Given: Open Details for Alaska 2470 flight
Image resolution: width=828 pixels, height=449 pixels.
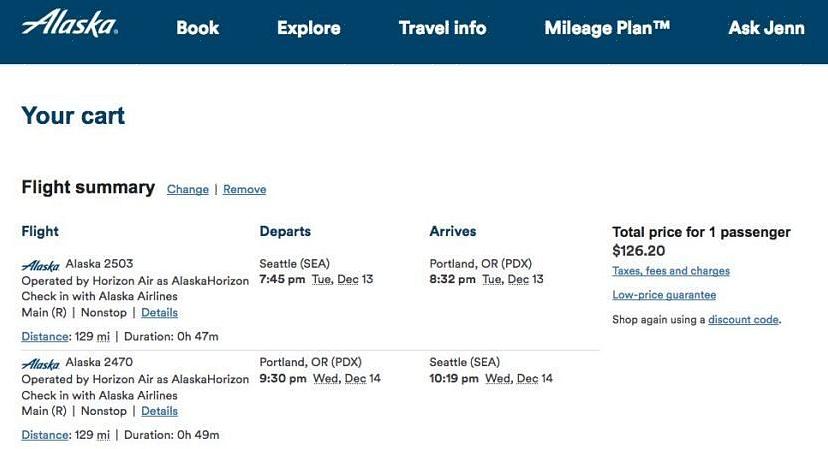Looking at the screenshot, I should [159, 411].
